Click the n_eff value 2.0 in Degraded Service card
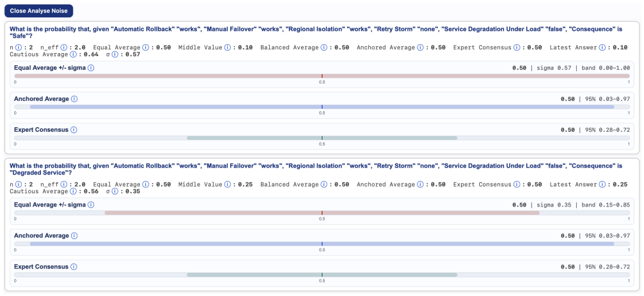Screen dimensions: 644x296 (80, 185)
